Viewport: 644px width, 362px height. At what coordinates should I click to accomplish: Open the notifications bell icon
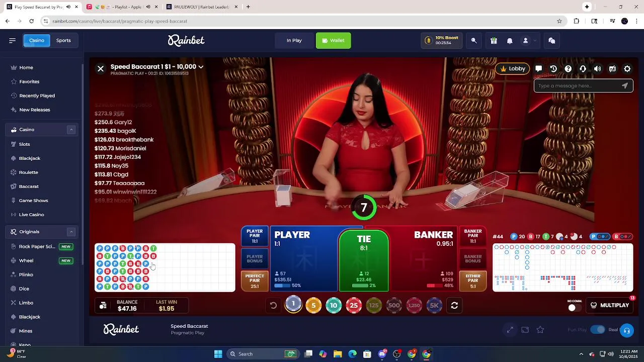[510, 41]
